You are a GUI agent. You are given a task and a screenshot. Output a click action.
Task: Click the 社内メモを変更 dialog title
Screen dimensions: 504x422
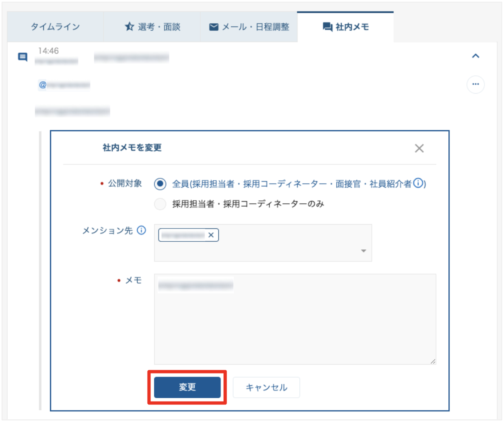point(132,148)
